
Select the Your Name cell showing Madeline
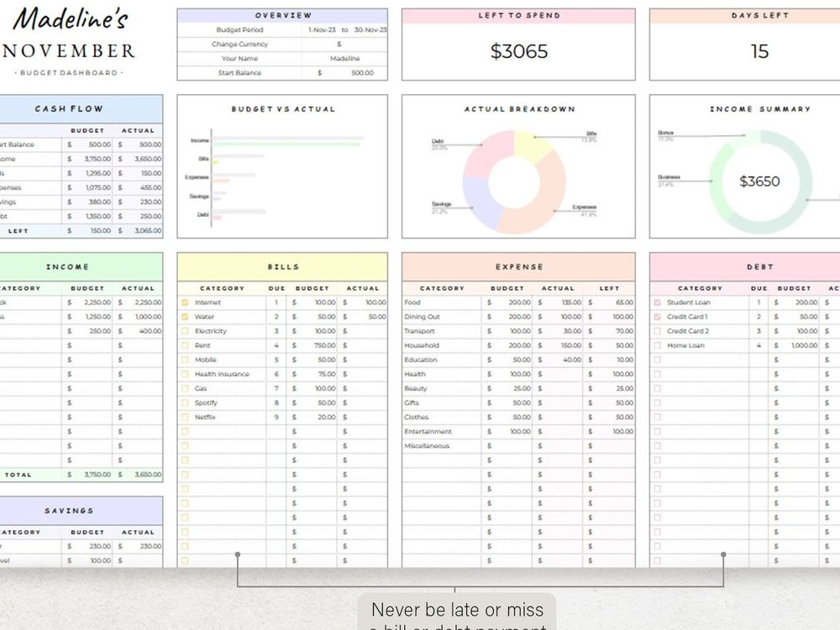pyautogui.click(x=344, y=59)
